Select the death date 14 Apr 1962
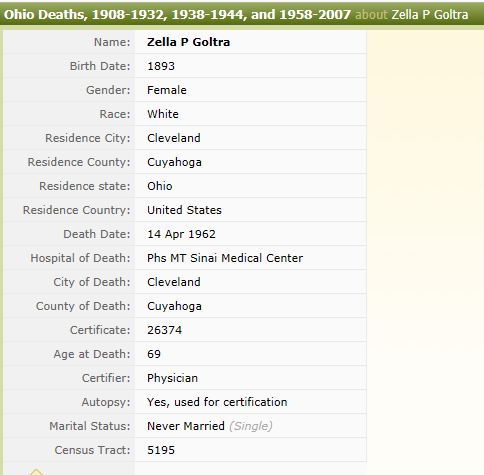484x475 pixels. 181,234
